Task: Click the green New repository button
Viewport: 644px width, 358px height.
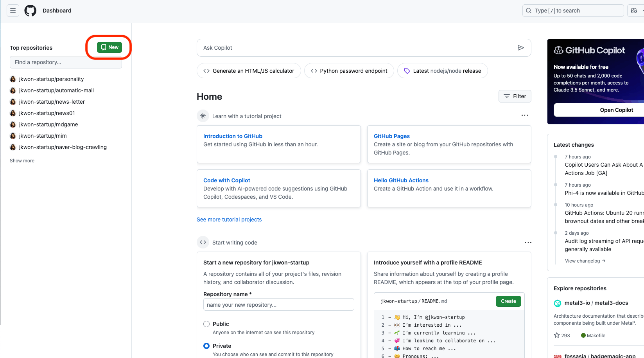Action: click(x=109, y=47)
